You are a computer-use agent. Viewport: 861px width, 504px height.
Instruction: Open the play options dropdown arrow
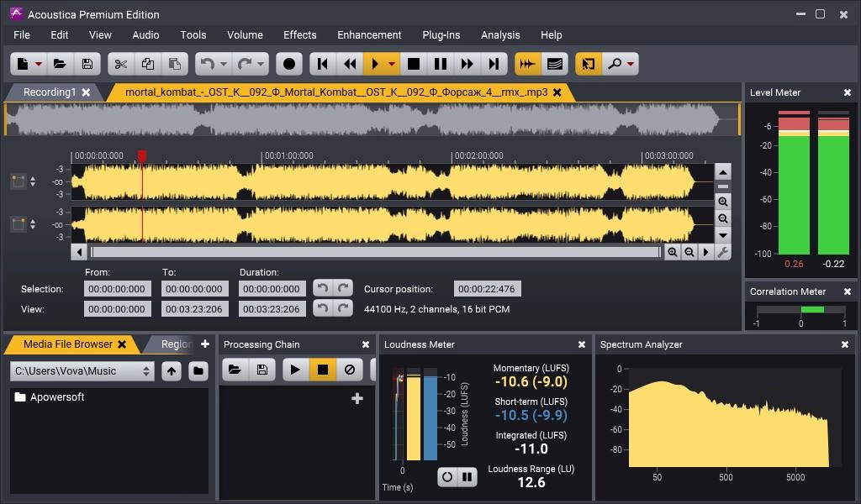coord(392,64)
